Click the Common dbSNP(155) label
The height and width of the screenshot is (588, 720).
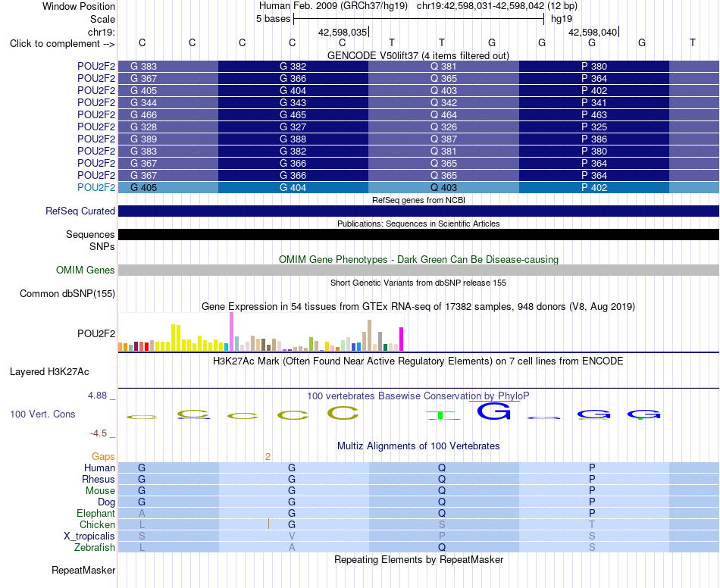click(67, 293)
